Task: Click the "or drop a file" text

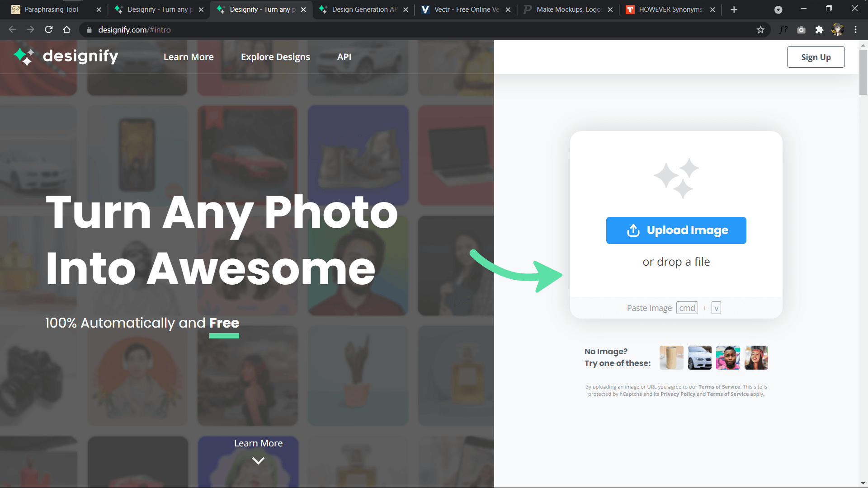Action: pos(676,262)
